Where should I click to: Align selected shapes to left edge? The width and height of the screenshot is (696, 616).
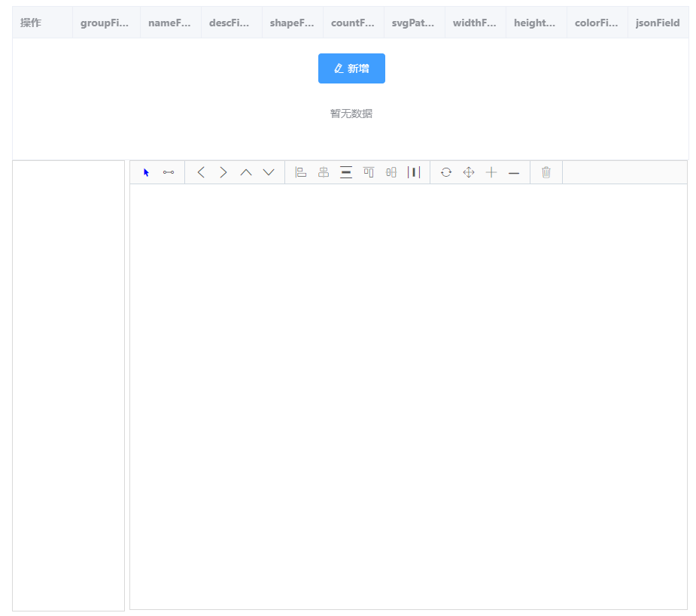301,172
